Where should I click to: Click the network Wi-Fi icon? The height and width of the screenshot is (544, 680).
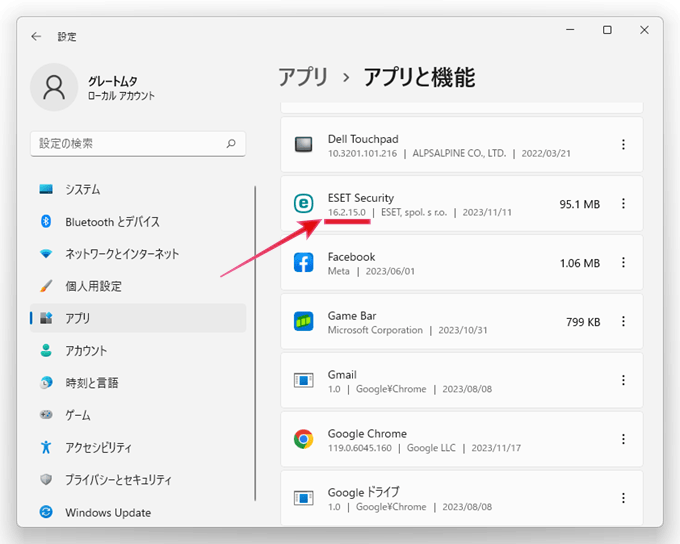click(x=46, y=253)
